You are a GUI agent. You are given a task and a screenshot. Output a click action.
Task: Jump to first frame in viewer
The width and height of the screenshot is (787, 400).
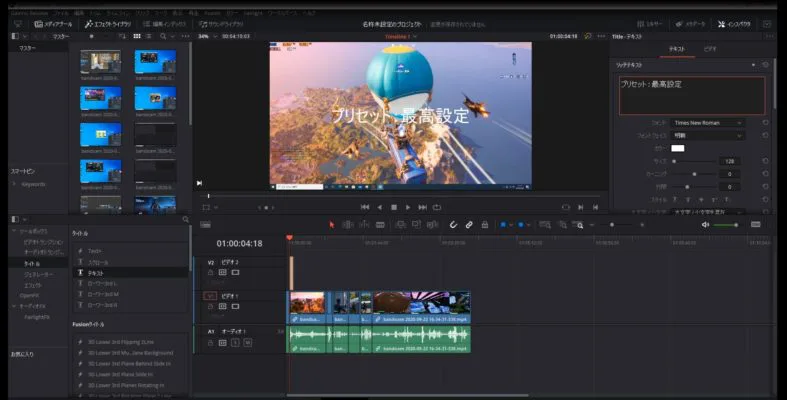[365, 207]
